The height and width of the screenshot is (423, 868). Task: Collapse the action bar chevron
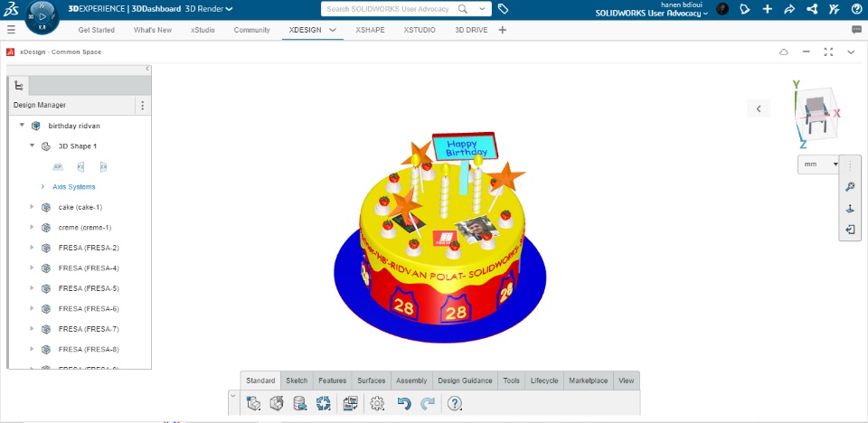click(232, 395)
